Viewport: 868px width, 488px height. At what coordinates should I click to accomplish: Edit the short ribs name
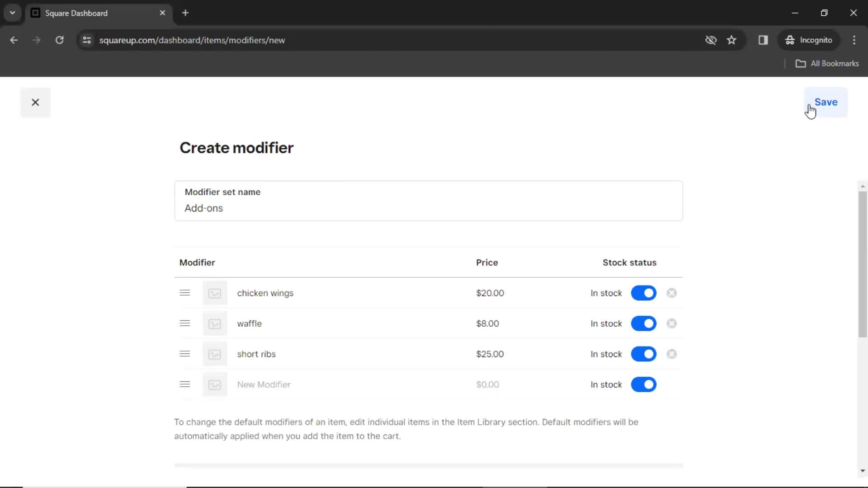coord(256,354)
